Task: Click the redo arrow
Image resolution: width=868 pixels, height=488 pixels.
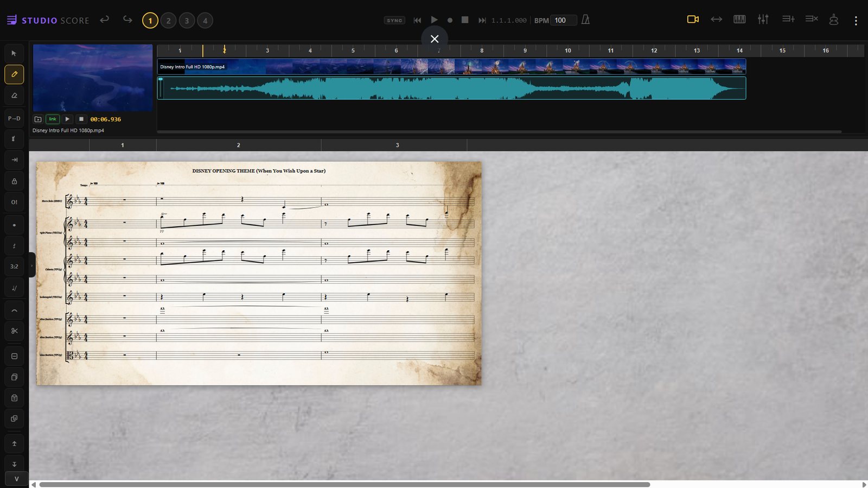Action: click(x=127, y=20)
